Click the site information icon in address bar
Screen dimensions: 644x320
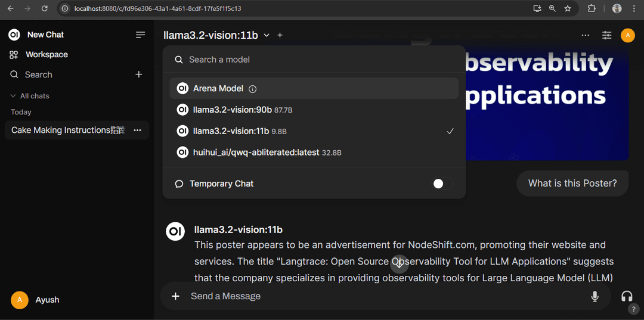tap(65, 8)
